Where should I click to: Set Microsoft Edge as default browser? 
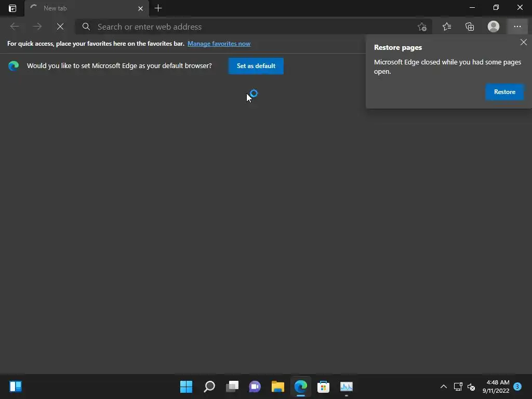(x=256, y=66)
